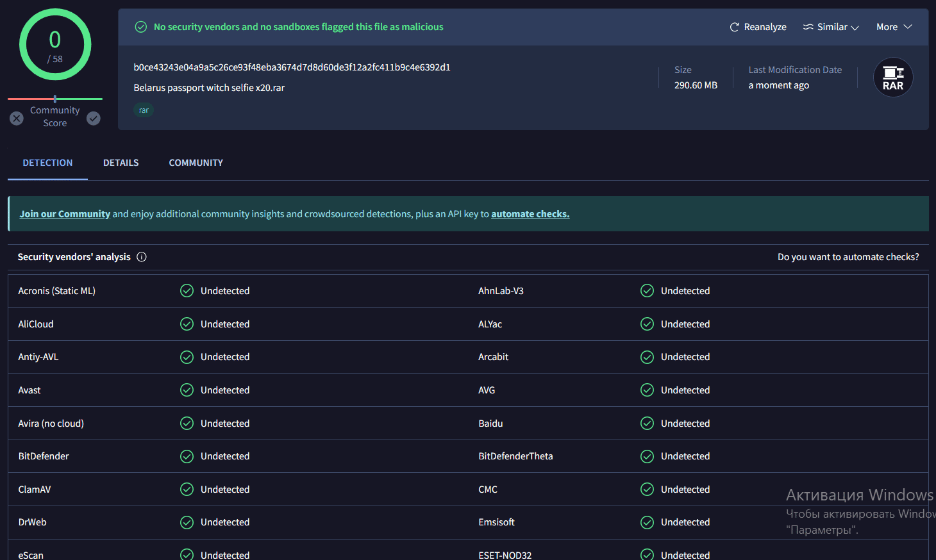Click AhnLab-V3 undetected check icon

click(x=648, y=291)
